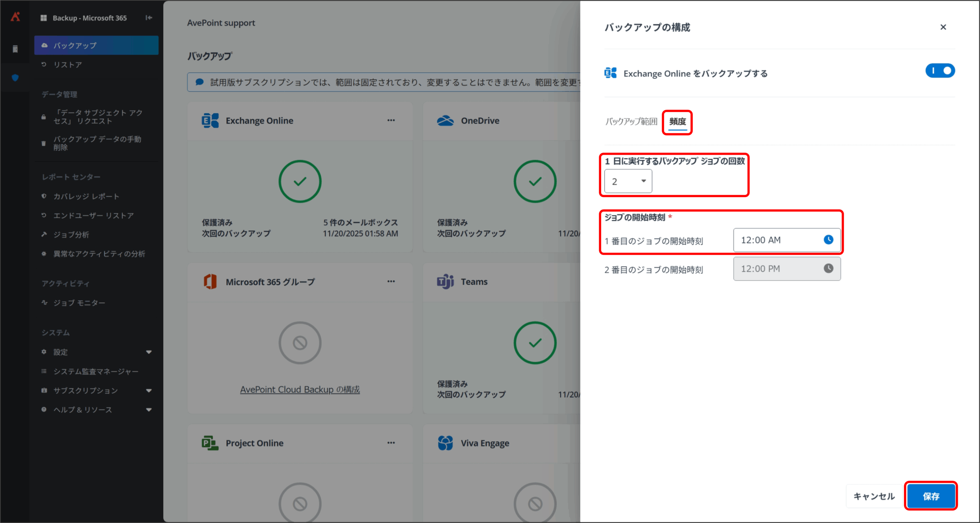
Task: Open backup jobs per day dropdown
Action: [x=628, y=181]
